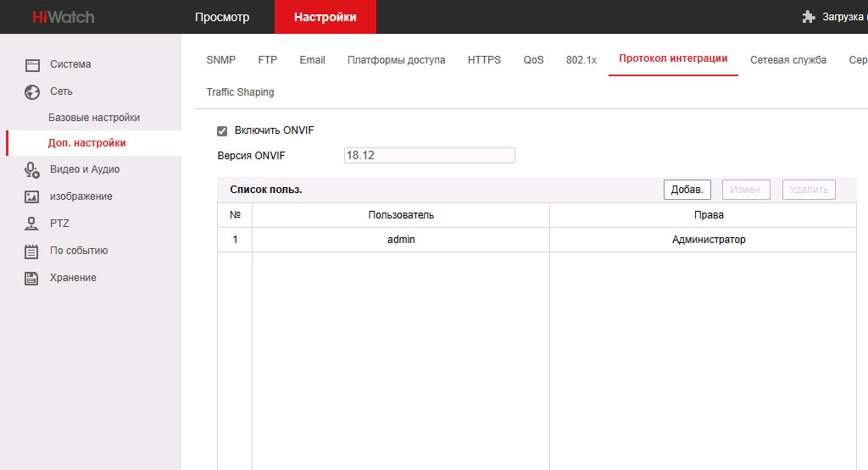The height and width of the screenshot is (470, 868).
Task: Open Видео и Аудио settings
Action: [85, 169]
